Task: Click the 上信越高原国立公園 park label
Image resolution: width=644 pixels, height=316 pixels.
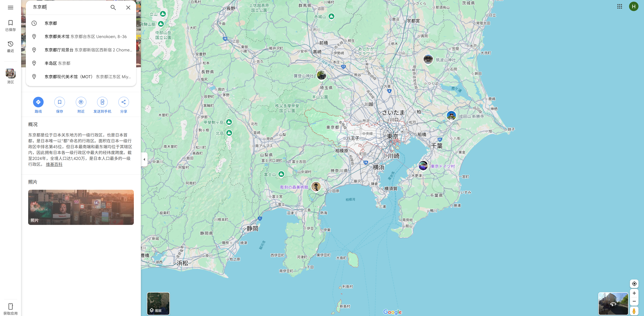Action: [259, 8]
